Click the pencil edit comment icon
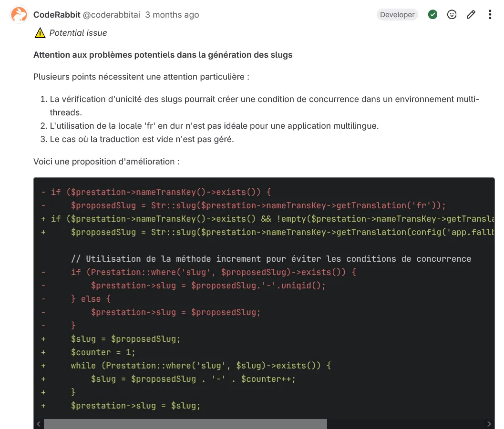Viewport: 504px width, 429px height. pyautogui.click(x=471, y=15)
